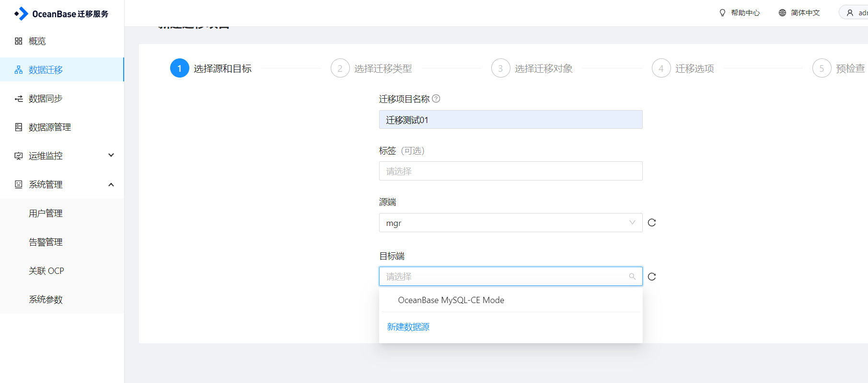
Task: Switch language via 简体中文
Action: coord(805,13)
